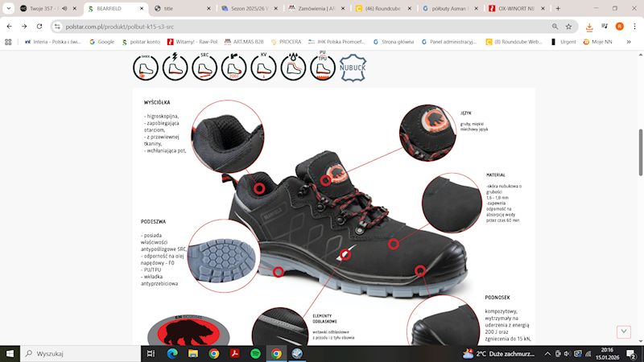Click the bookmark star in address bar
Screen dimensions: 644x362
click(x=570, y=26)
